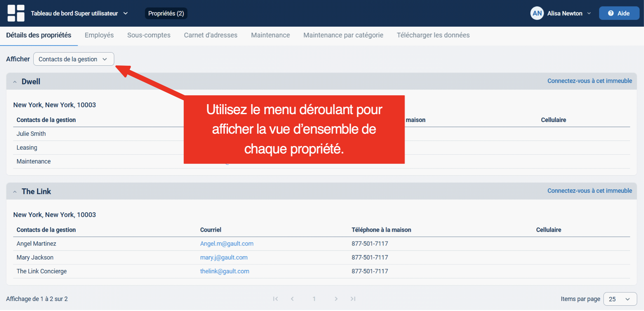Viewport: 644px width, 311px height.
Task: Click the 877-501-7117 phone for The Link Concierge
Action: pos(370,271)
